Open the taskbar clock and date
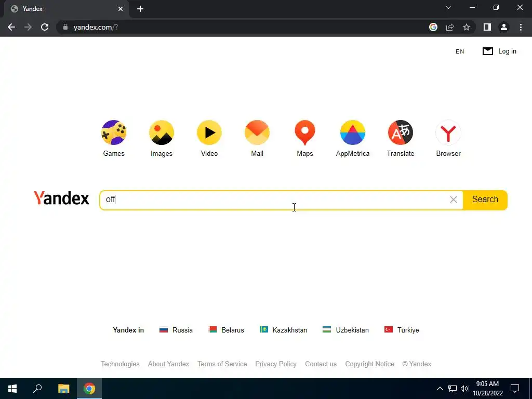532x399 pixels. (487, 389)
